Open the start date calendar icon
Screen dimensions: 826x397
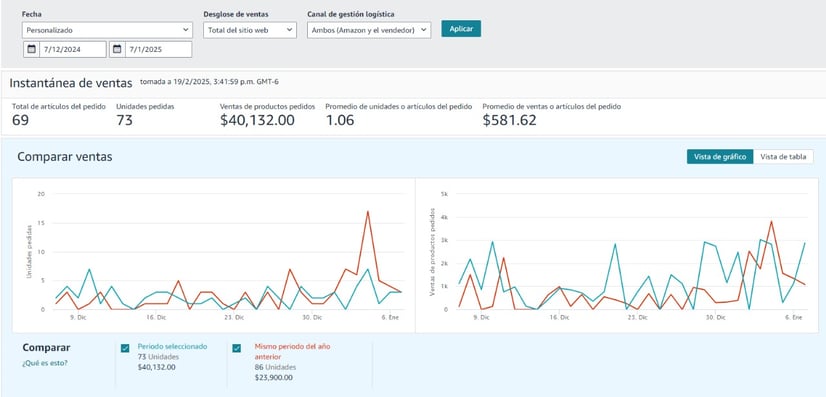(32, 49)
